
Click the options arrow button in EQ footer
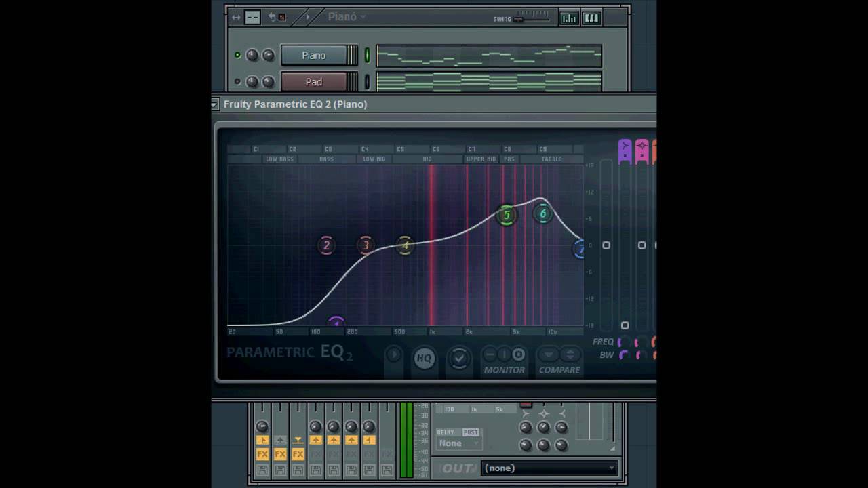pyautogui.click(x=394, y=355)
